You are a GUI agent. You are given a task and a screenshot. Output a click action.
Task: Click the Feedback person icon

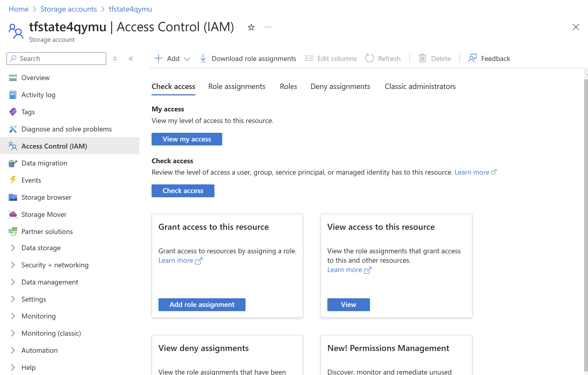[x=472, y=58]
